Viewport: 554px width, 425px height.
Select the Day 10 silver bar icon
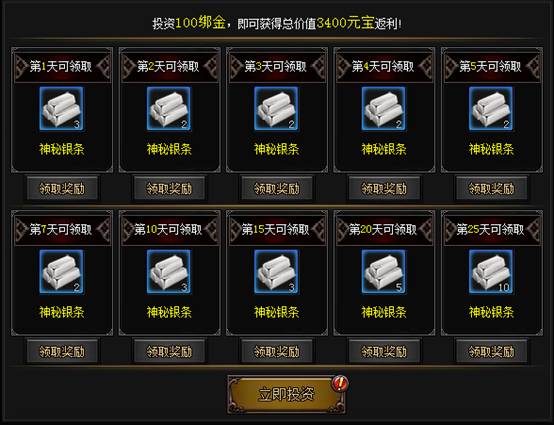[169, 272]
